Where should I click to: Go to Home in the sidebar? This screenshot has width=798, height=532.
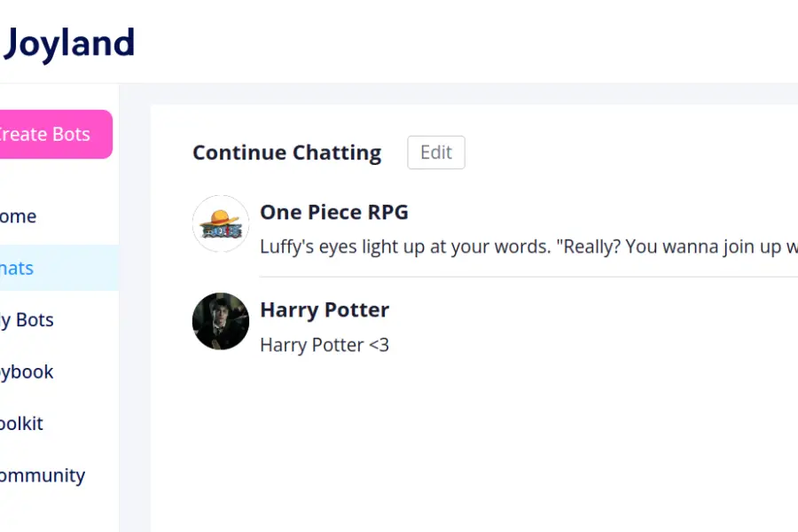point(18,216)
